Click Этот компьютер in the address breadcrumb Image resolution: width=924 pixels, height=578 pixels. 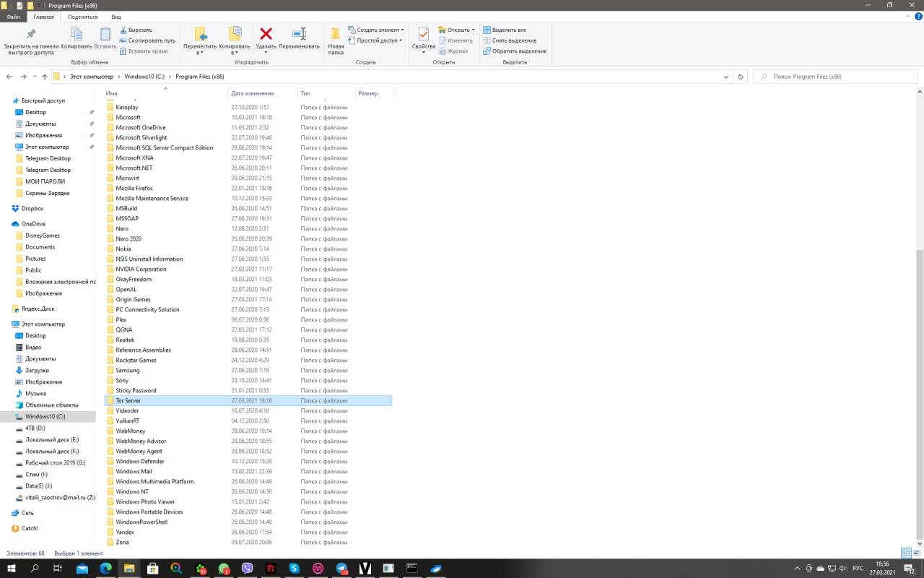pyautogui.click(x=92, y=77)
